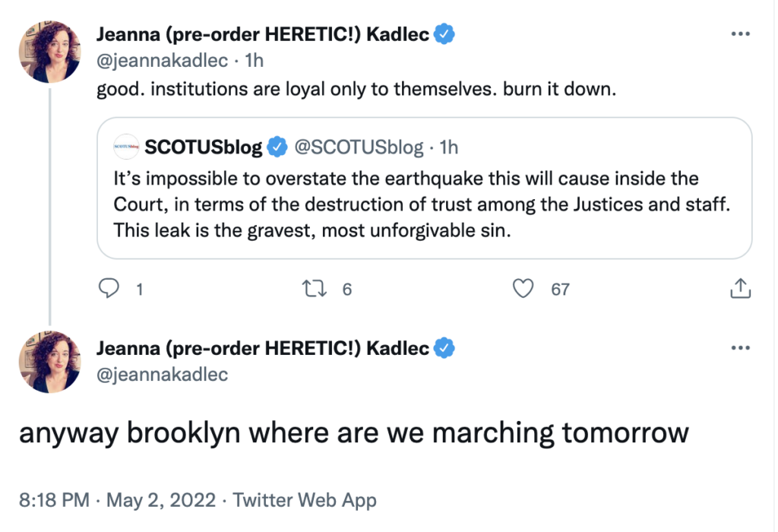Click the Twitter Web App source link
The image size is (778, 532).
click(305, 501)
